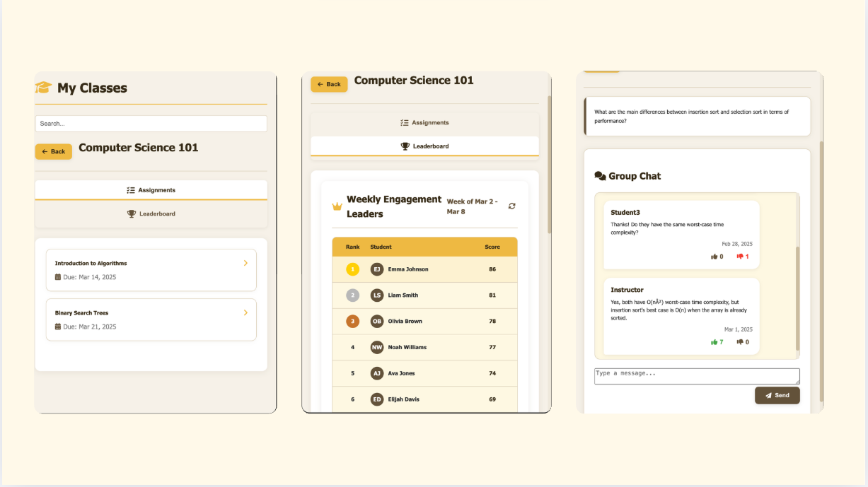868x487 pixels.
Task: Click the calendar icon for Mar 14 due date
Action: (58, 277)
